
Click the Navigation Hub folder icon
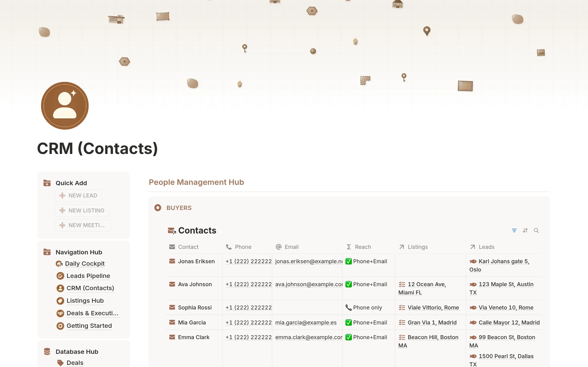click(x=47, y=252)
